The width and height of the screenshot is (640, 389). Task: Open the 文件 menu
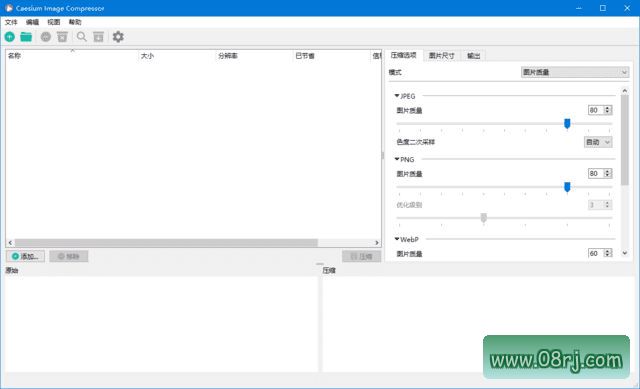point(11,22)
